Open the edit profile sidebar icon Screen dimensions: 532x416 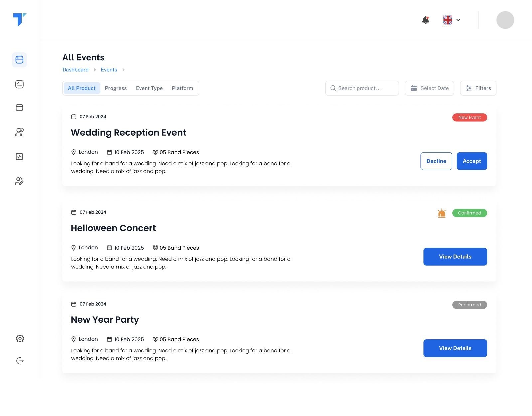[19, 181]
